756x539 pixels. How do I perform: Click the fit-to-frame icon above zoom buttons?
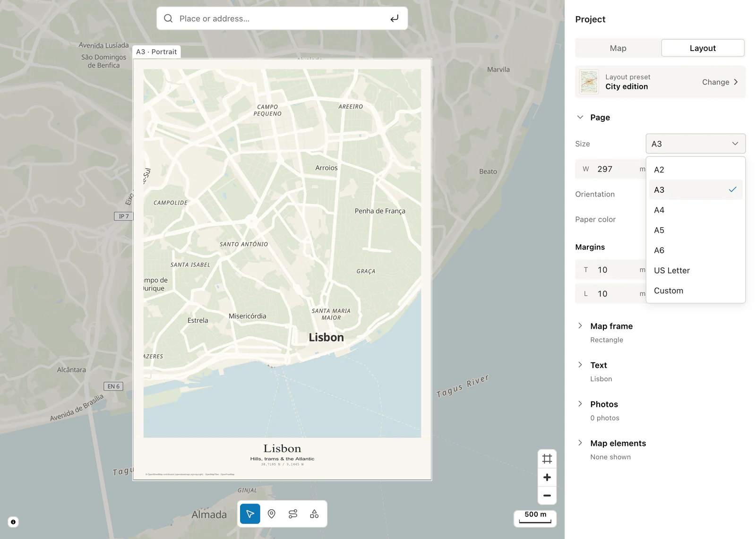(547, 459)
